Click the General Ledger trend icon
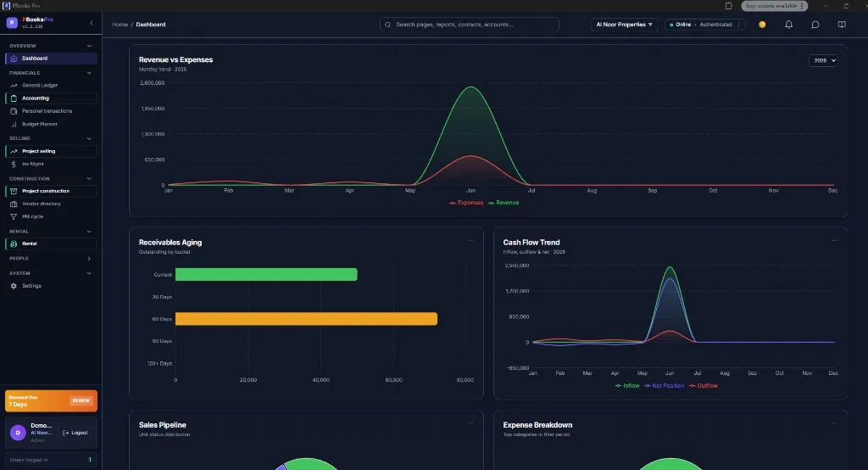The height and width of the screenshot is (470, 868). click(14, 86)
